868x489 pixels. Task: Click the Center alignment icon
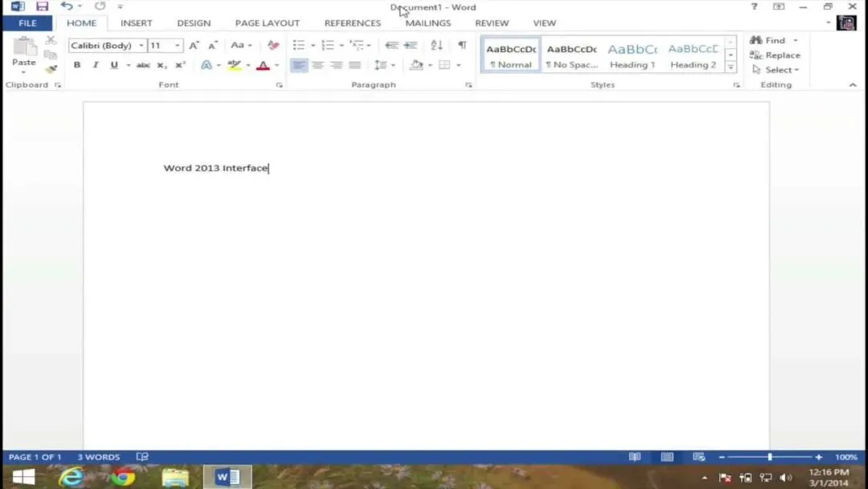(x=317, y=65)
